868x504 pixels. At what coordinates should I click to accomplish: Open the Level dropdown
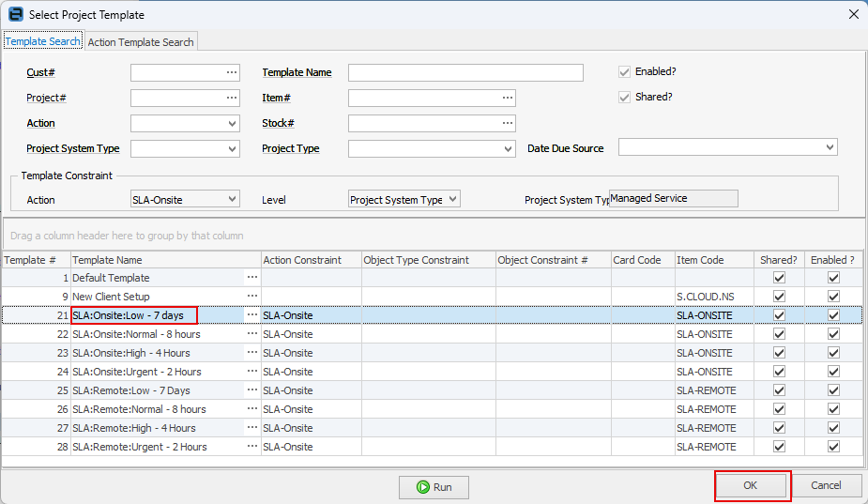(452, 199)
